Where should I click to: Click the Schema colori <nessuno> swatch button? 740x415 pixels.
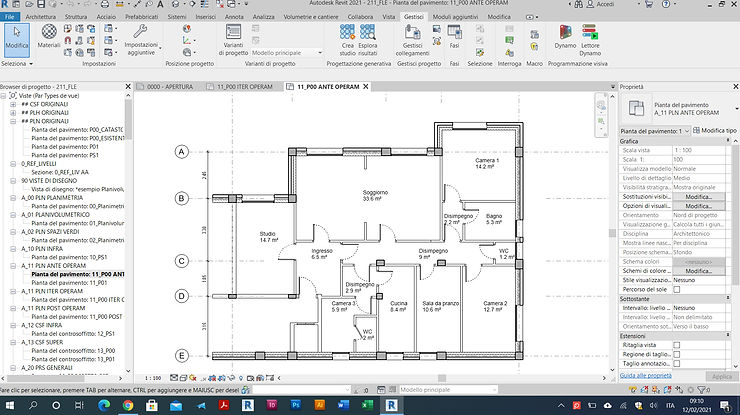click(698, 262)
